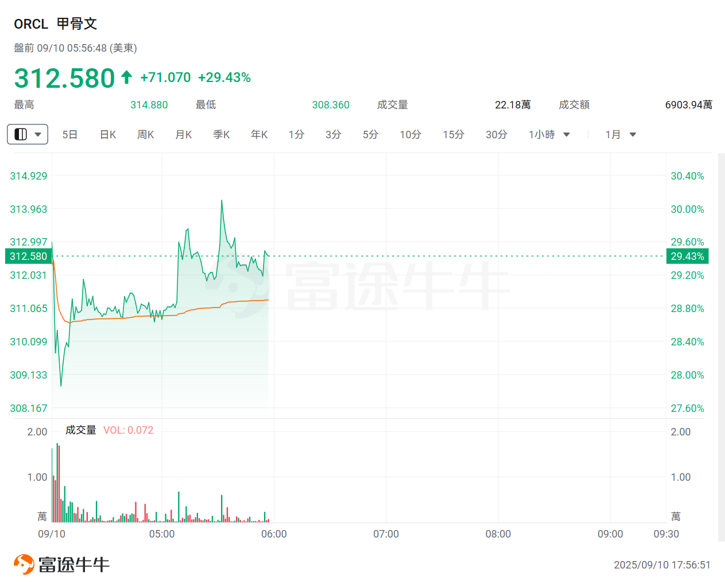Open the 1小時 interval dropdown
The image size is (725, 588).
click(567, 134)
